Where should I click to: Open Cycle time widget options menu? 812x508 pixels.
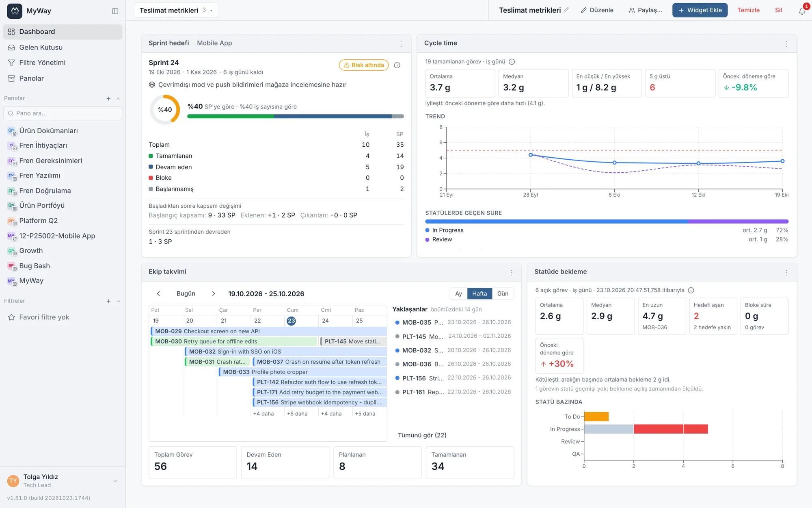tap(787, 44)
